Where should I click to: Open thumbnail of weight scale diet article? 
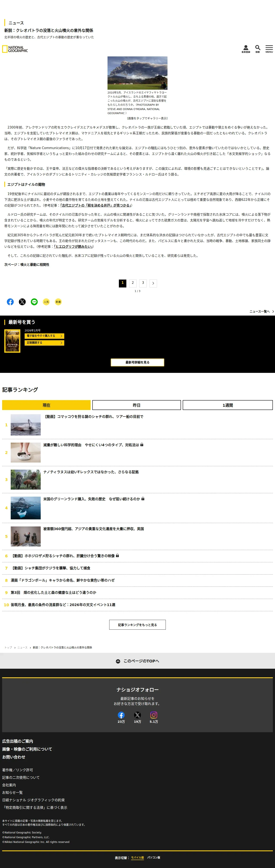tap(25, 452)
